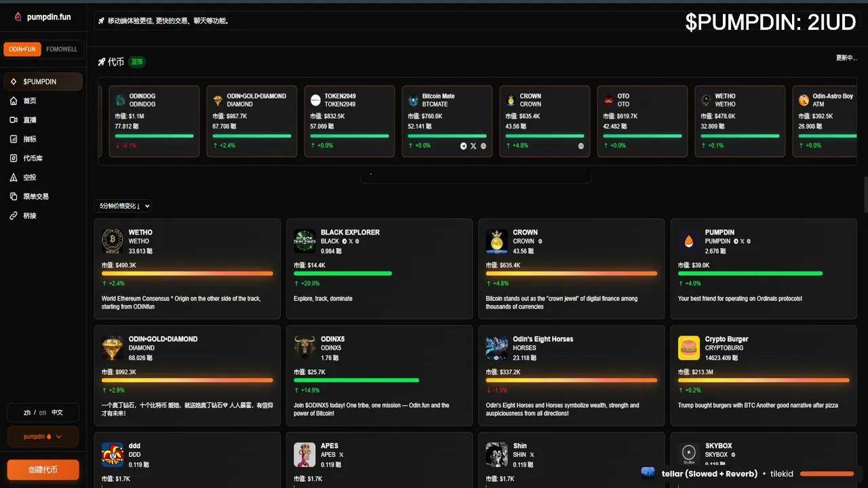
Task: Click the TOKEN2049 ticker card name
Action: click(x=341, y=96)
